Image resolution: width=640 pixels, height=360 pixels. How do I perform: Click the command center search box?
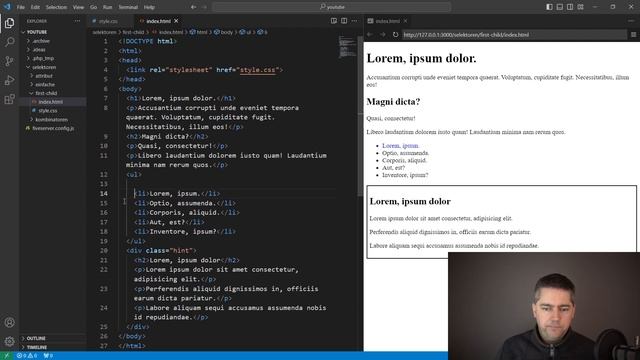331,7
